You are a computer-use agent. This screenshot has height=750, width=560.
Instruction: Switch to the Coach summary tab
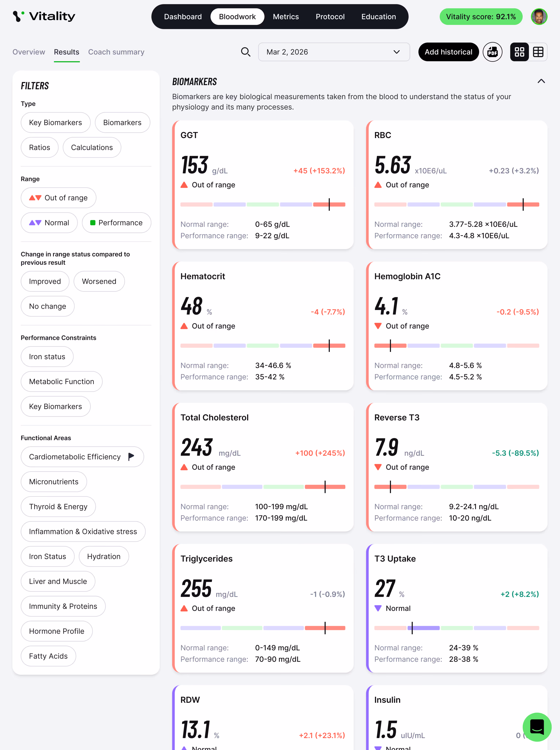(116, 52)
